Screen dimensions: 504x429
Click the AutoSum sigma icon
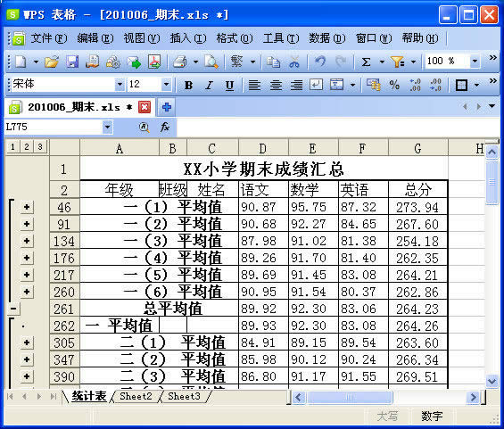(366, 62)
